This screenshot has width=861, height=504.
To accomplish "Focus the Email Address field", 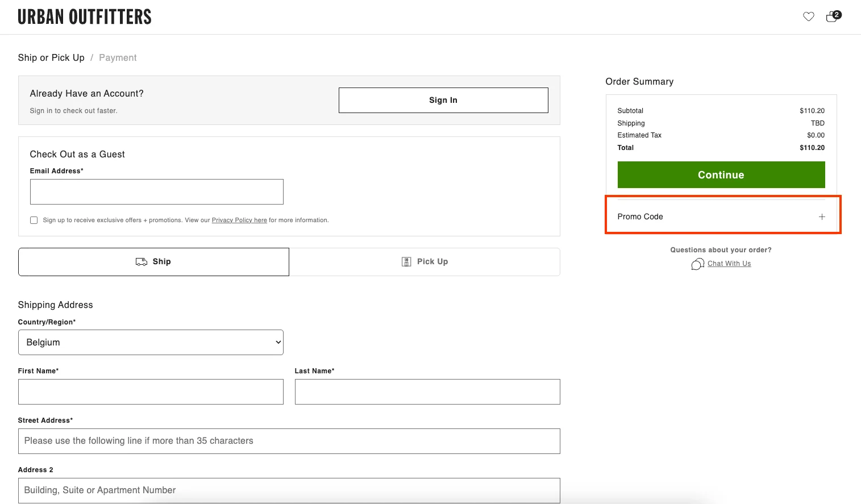I will coord(156,191).
